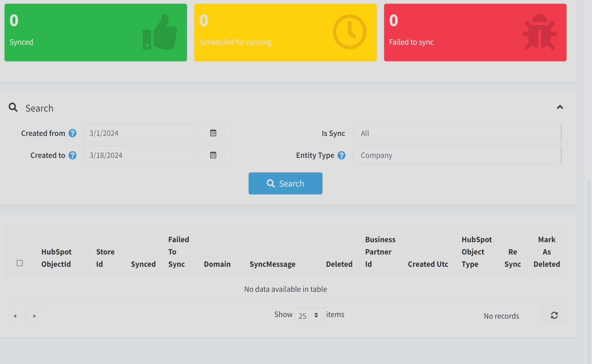The width and height of the screenshot is (592, 364).
Task: Click help icon next to Created from
Action: point(73,133)
